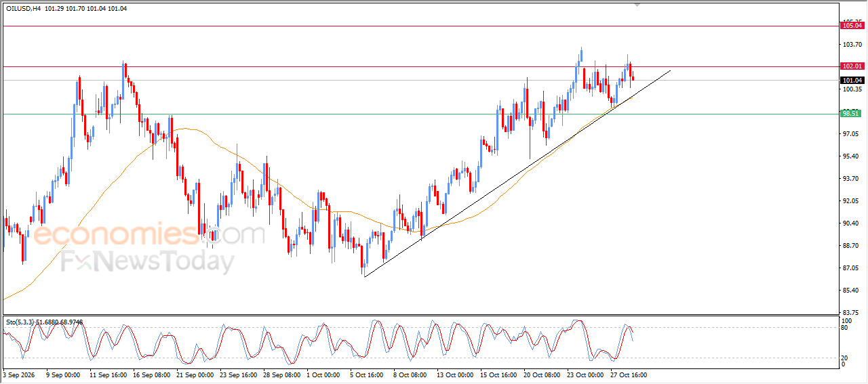This screenshot has width=868, height=384.
Task: Click the 93.70 price axis value
Action: [x=850, y=179]
